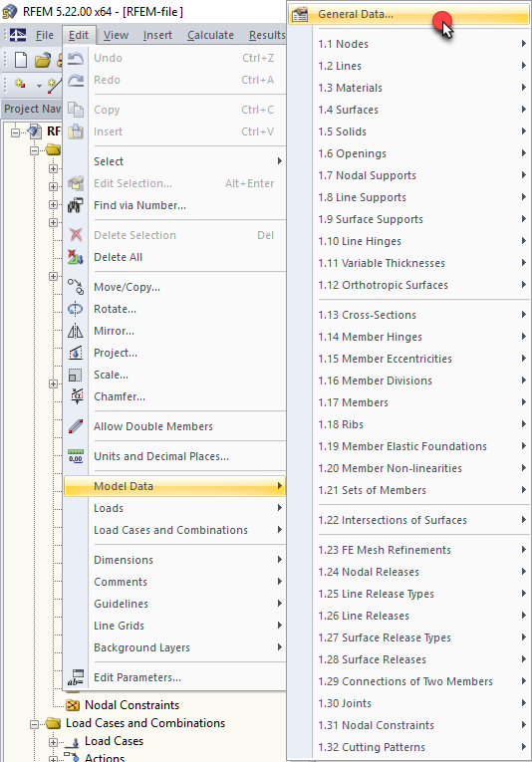Screen dimensions: 532x762
Task: Click the Rotate icon in Edit menu
Action: point(76,309)
